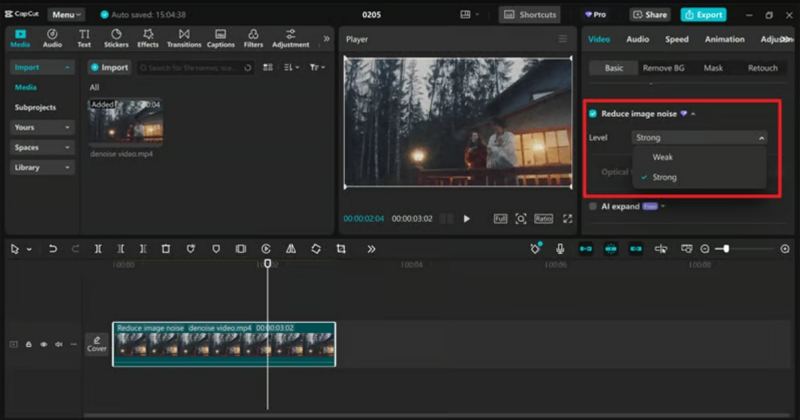The image size is (800, 420).
Task: Expand the Import sidebar dropdown
Action: (x=42, y=67)
